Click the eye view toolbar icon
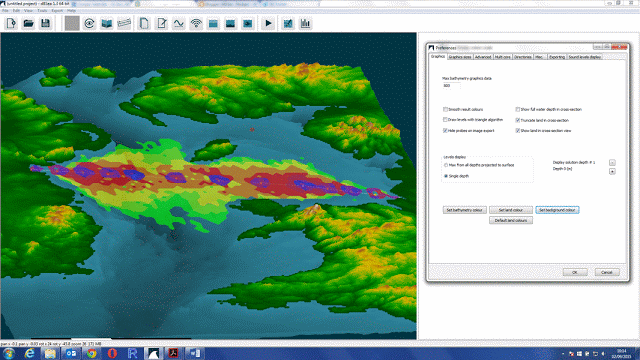 [89, 23]
